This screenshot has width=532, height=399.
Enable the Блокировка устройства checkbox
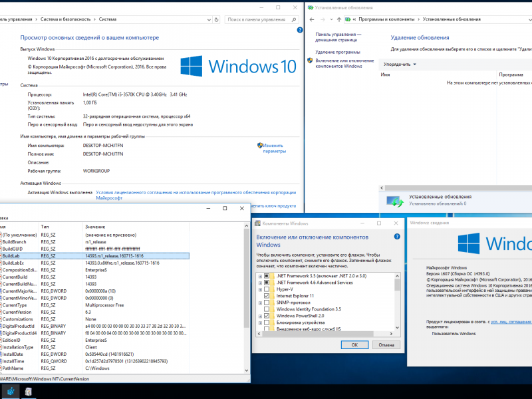pyautogui.click(x=267, y=323)
